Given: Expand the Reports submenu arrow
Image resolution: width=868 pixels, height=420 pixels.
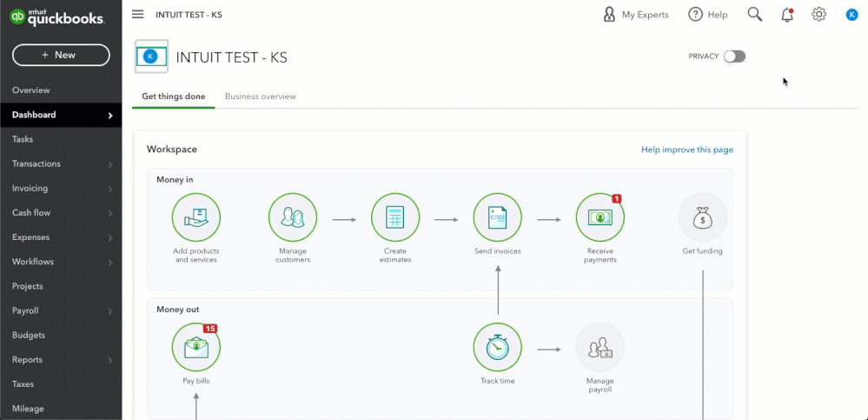Looking at the screenshot, I should click(110, 360).
